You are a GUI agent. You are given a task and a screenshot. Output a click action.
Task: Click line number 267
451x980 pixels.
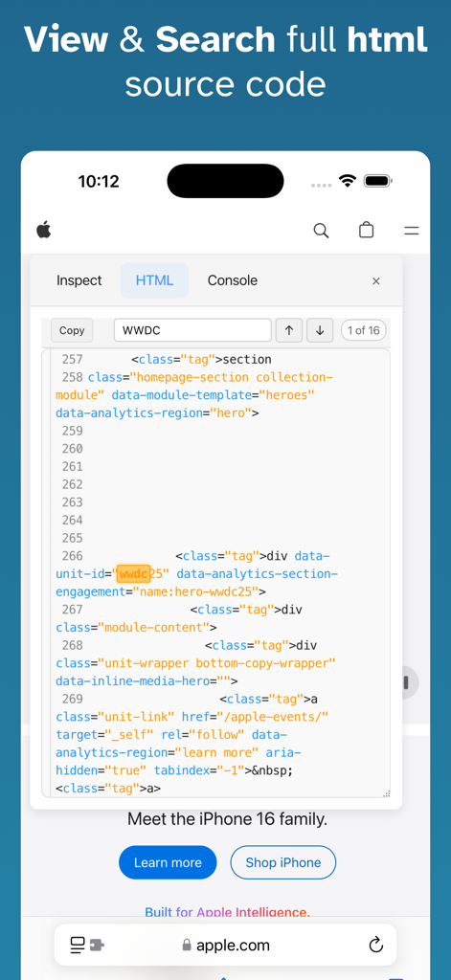click(x=72, y=610)
